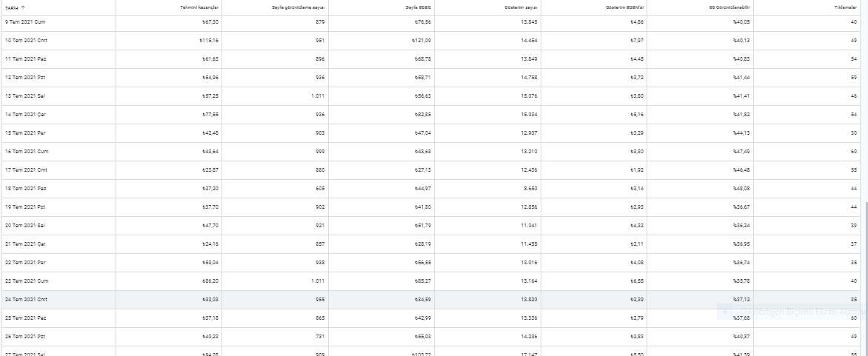868x356 pixels.
Task: Click the sort arrow next to TARİH
Action: pos(23,7)
